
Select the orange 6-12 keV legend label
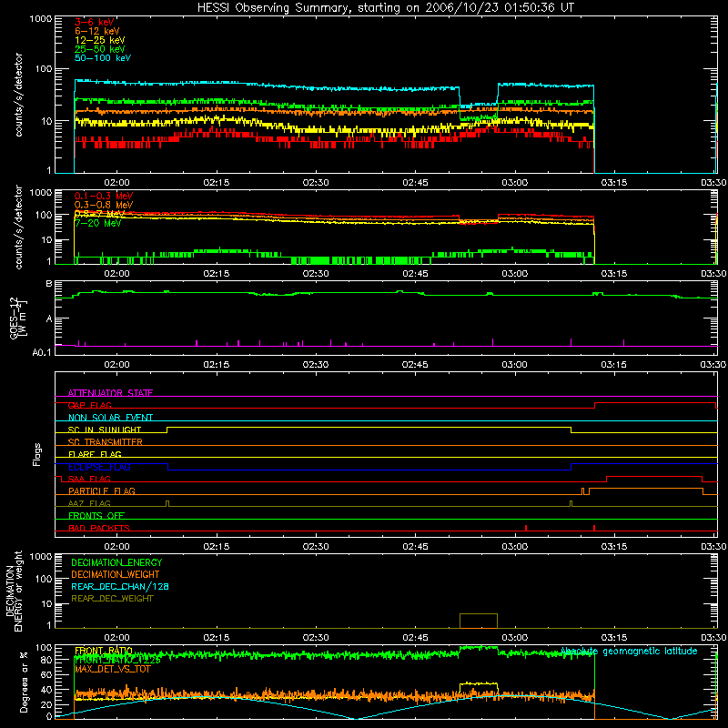pos(97,31)
